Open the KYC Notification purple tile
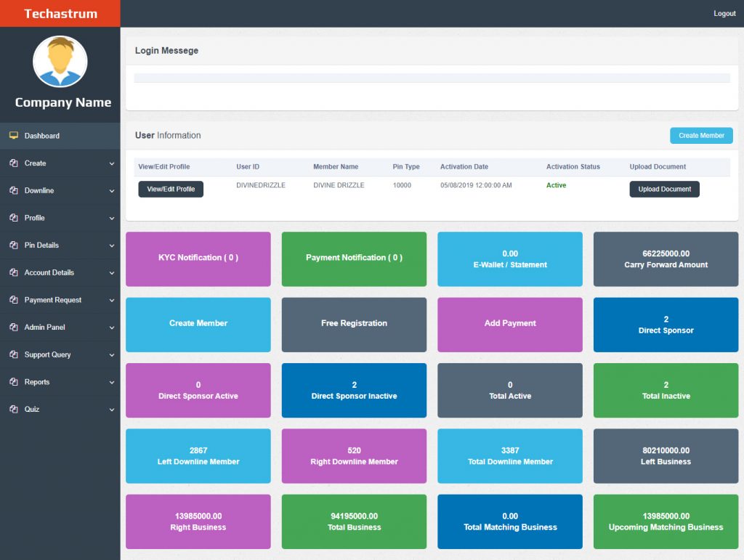Viewport: 744px width, 560px height. tap(198, 259)
